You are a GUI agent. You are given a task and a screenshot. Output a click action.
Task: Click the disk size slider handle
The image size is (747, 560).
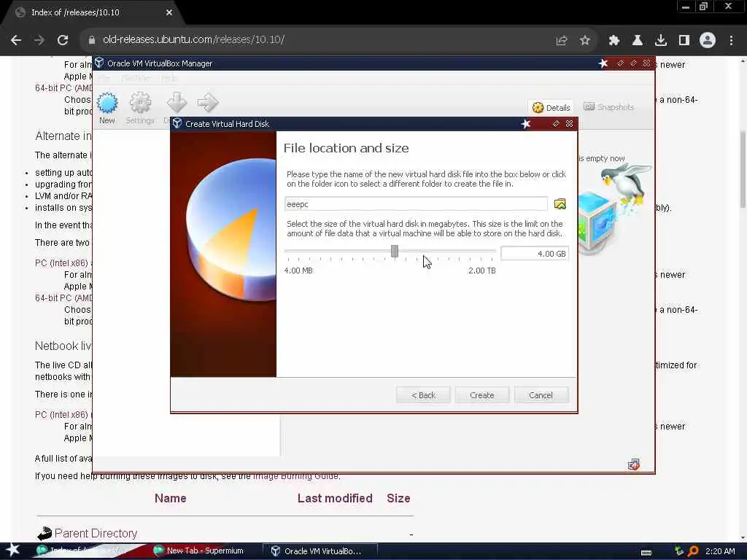(395, 251)
